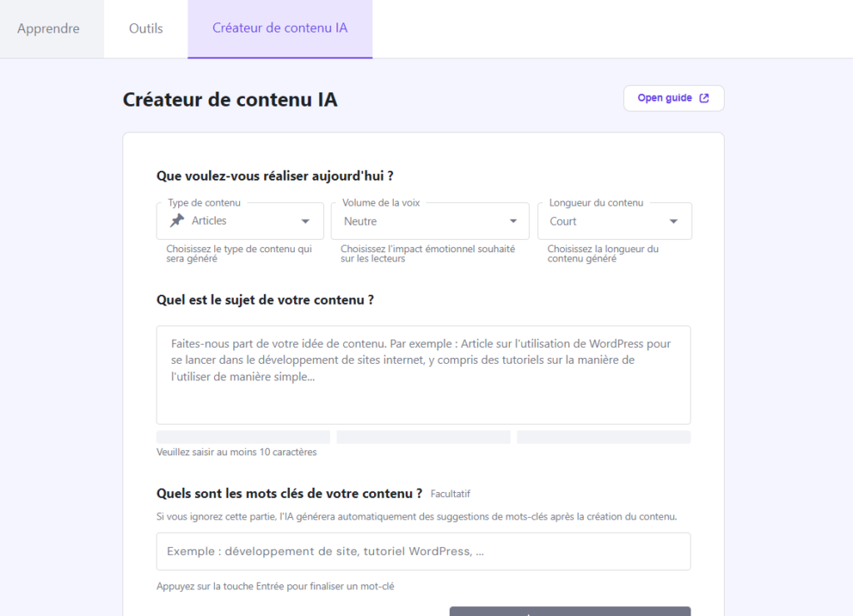
Task: Click the last character-count progress segment
Action: [603, 437]
